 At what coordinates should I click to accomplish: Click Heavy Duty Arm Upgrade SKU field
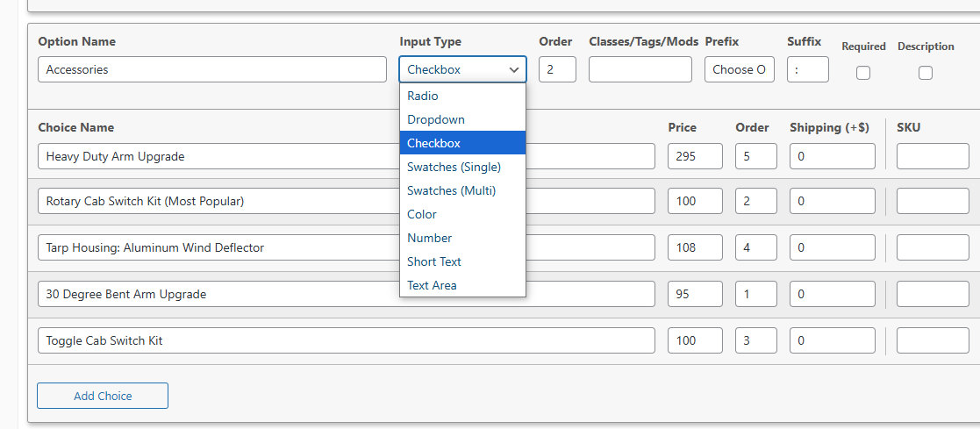click(x=934, y=156)
